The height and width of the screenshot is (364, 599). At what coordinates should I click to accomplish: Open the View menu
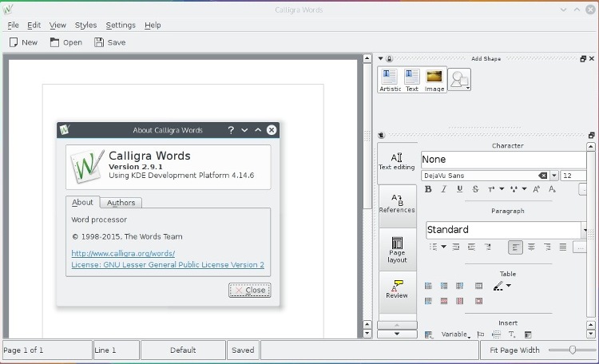pos(58,26)
